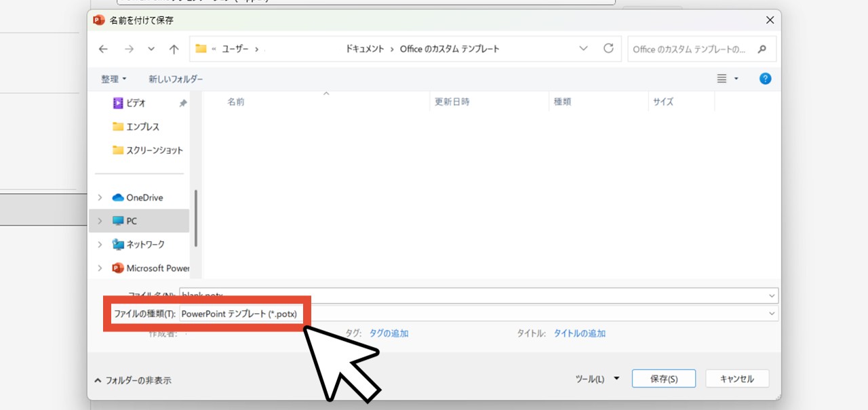Expand the ネットワーク tree node
The height and width of the screenshot is (410, 868).
[x=100, y=244]
